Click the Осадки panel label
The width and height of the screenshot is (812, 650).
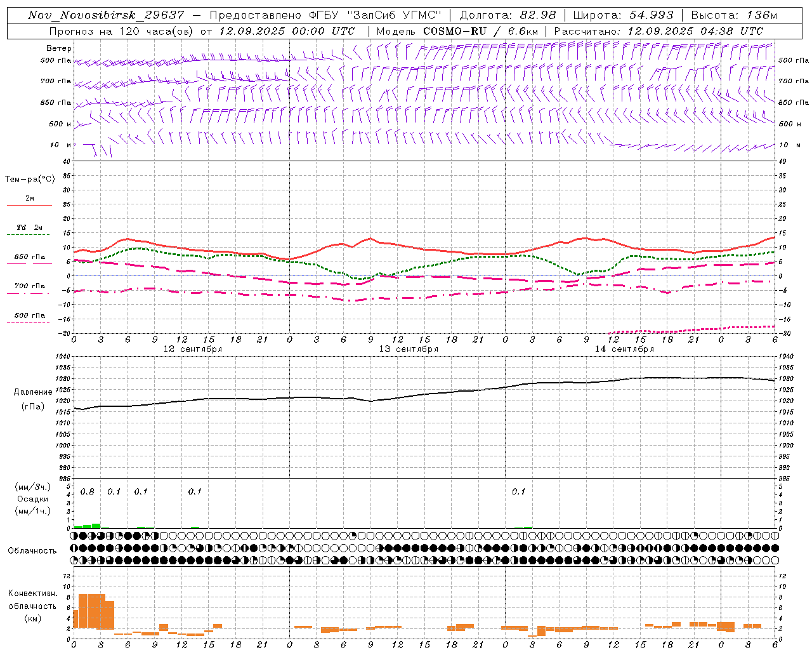(x=32, y=499)
